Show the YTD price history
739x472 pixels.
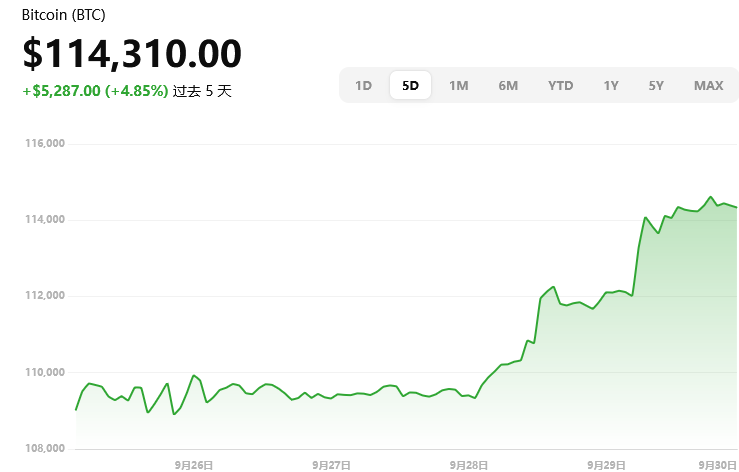point(560,86)
